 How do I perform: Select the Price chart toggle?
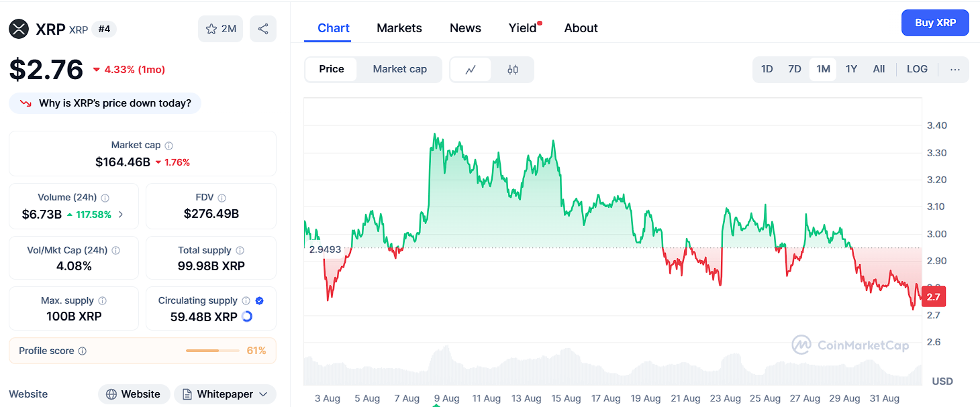(x=332, y=69)
